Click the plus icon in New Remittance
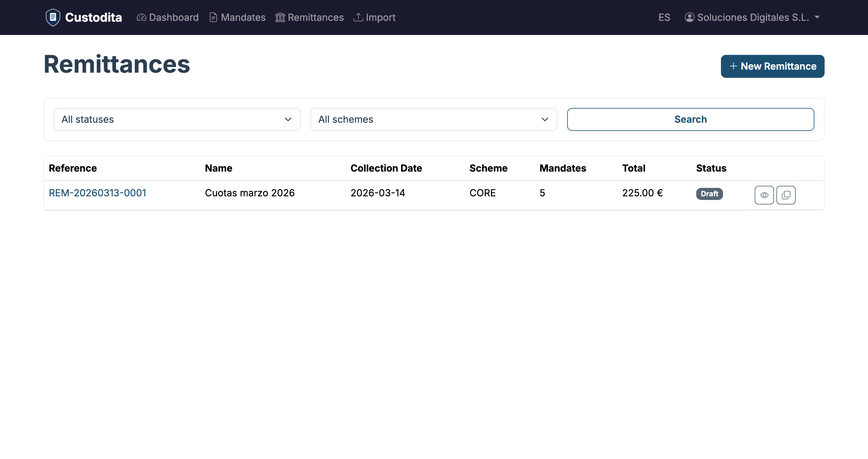 coord(733,66)
